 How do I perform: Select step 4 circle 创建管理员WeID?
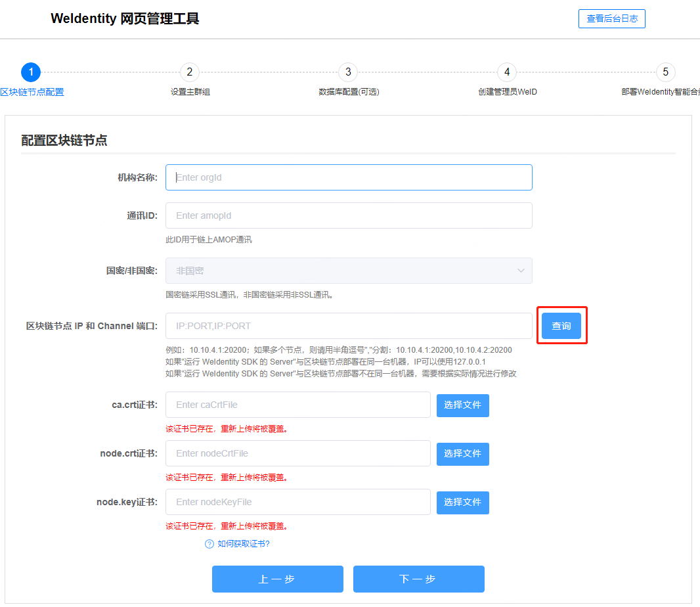click(x=507, y=72)
